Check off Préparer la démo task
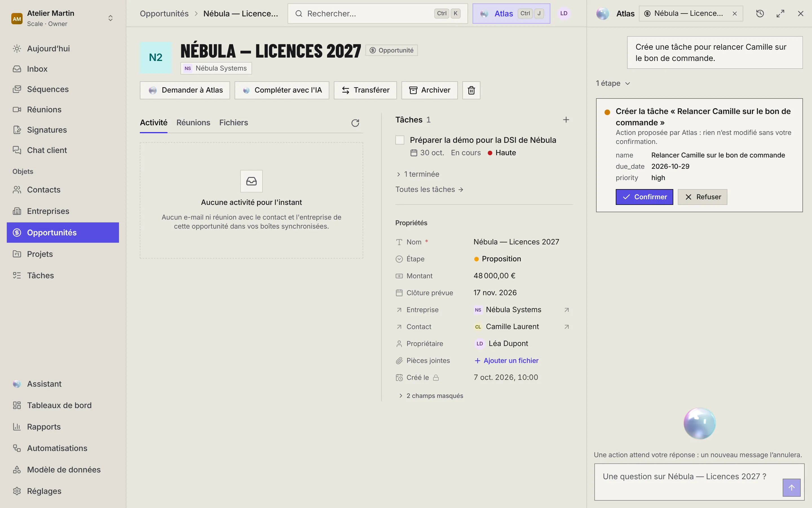The width and height of the screenshot is (812, 508). coord(400,140)
